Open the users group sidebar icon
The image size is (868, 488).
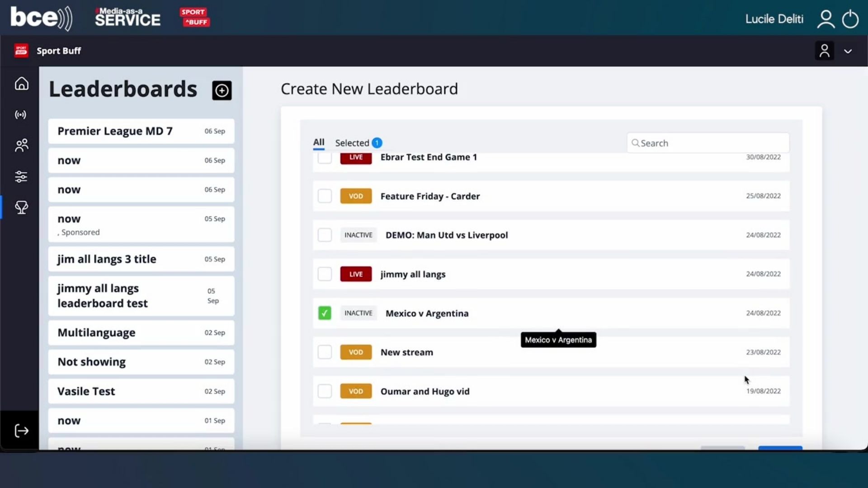pos(21,145)
